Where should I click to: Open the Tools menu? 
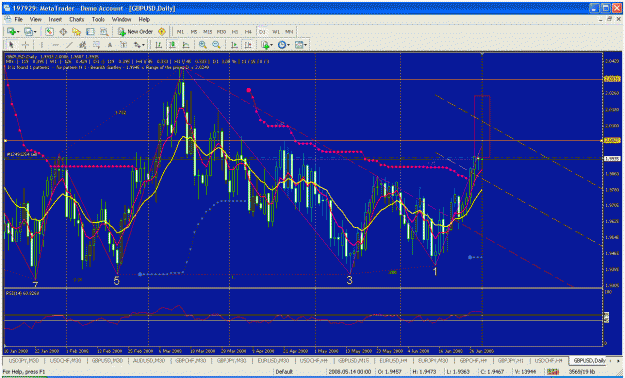(x=98, y=19)
